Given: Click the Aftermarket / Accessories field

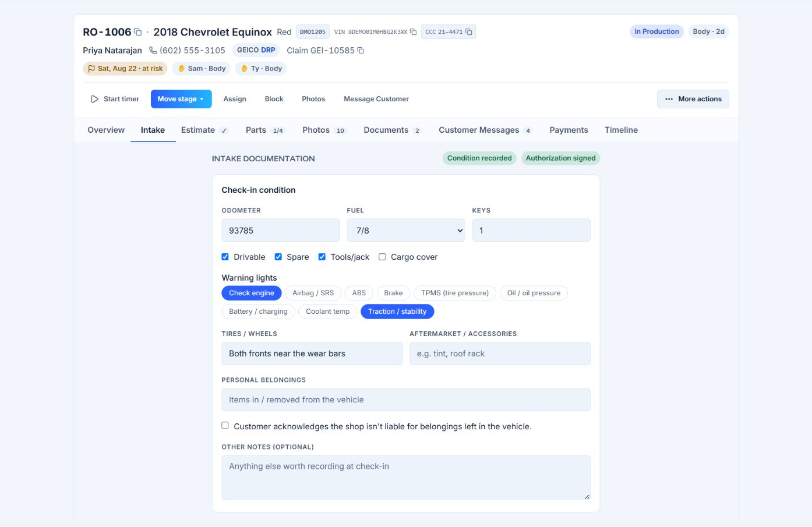Looking at the screenshot, I should click(x=500, y=353).
